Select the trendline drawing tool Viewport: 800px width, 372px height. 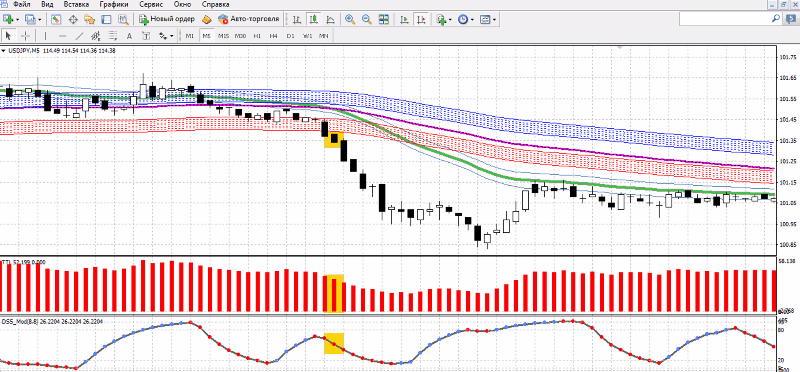[x=79, y=36]
